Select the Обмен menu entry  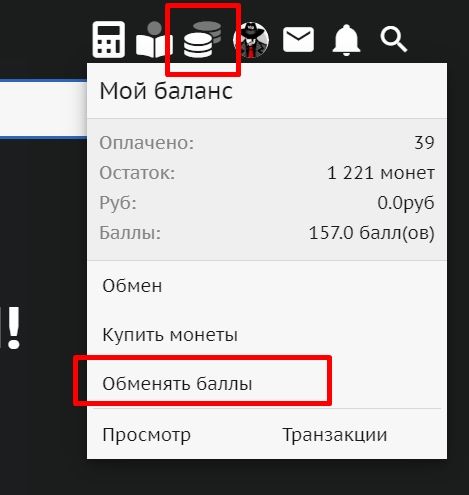(132, 286)
